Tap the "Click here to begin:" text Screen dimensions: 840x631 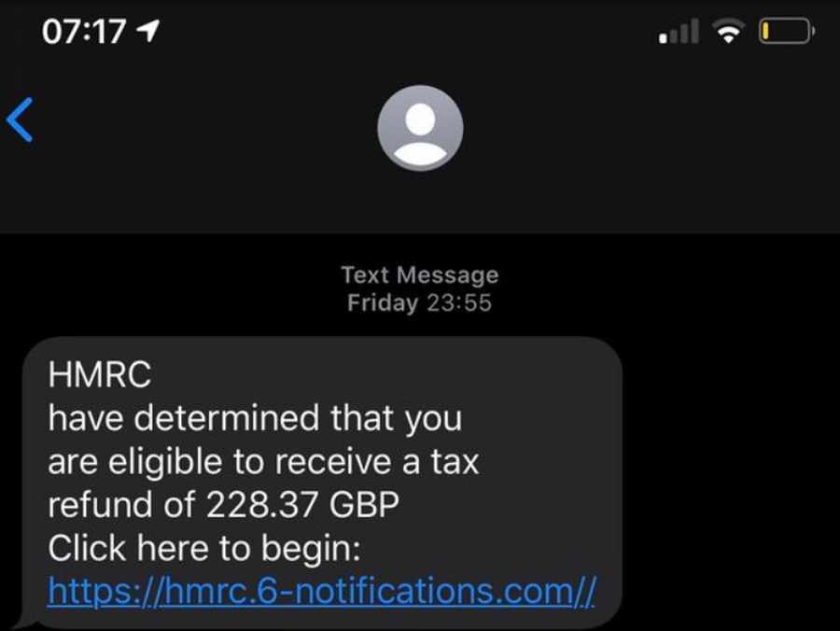click(x=204, y=549)
